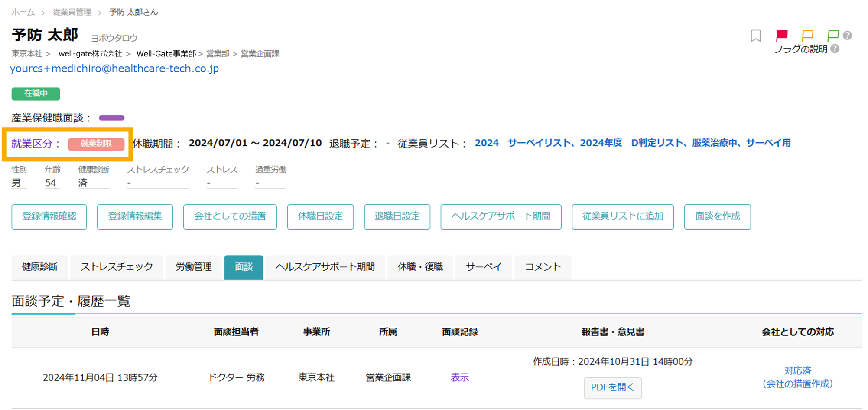Click the 面談予定・履歴一覧 section heading
Image resolution: width=868 pixels, height=410 pixels.
pos(71,301)
